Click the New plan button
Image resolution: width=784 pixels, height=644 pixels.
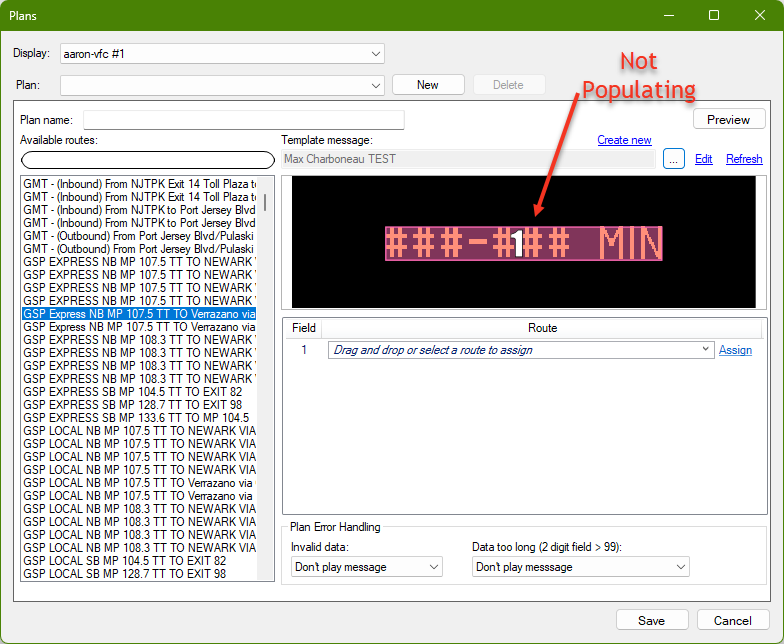point(428,85)
